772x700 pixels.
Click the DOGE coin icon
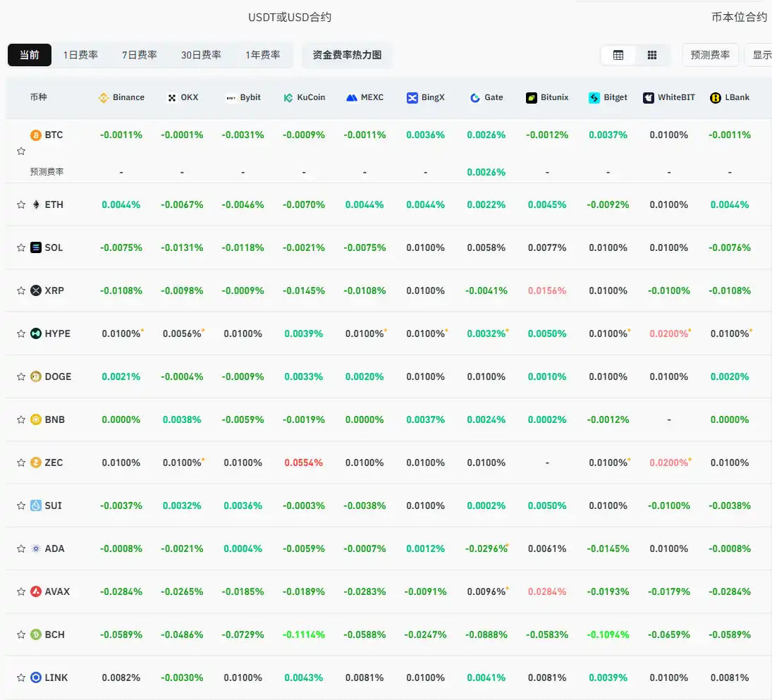pyautogui.click(x=36, y=376)
